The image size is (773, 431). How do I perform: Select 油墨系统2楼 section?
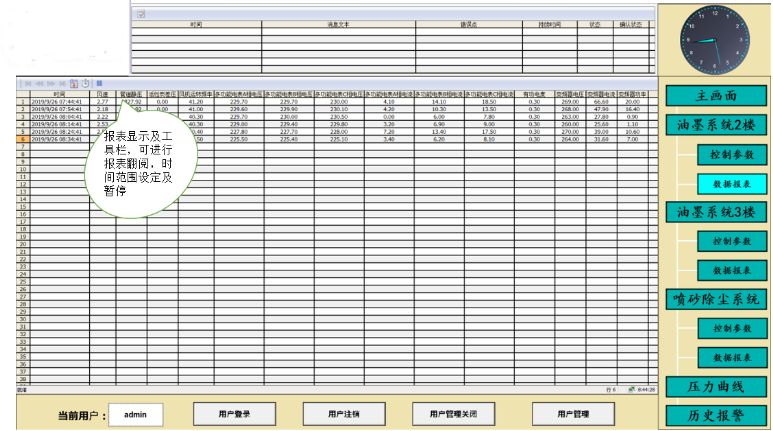point(716,125)
